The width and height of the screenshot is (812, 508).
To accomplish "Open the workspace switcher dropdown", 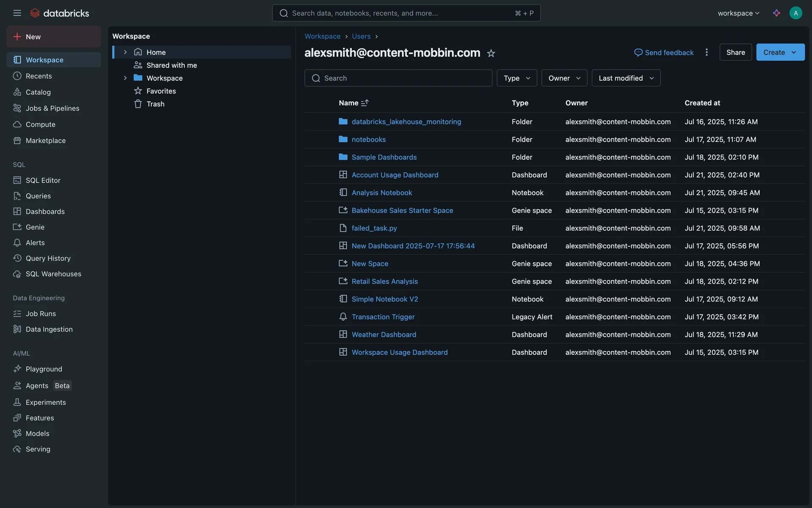I will 738,13.
